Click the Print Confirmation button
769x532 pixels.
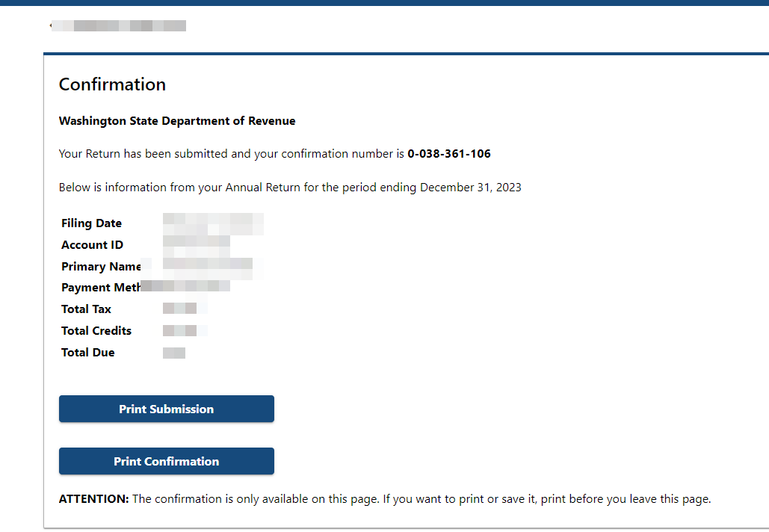[166, 461]
